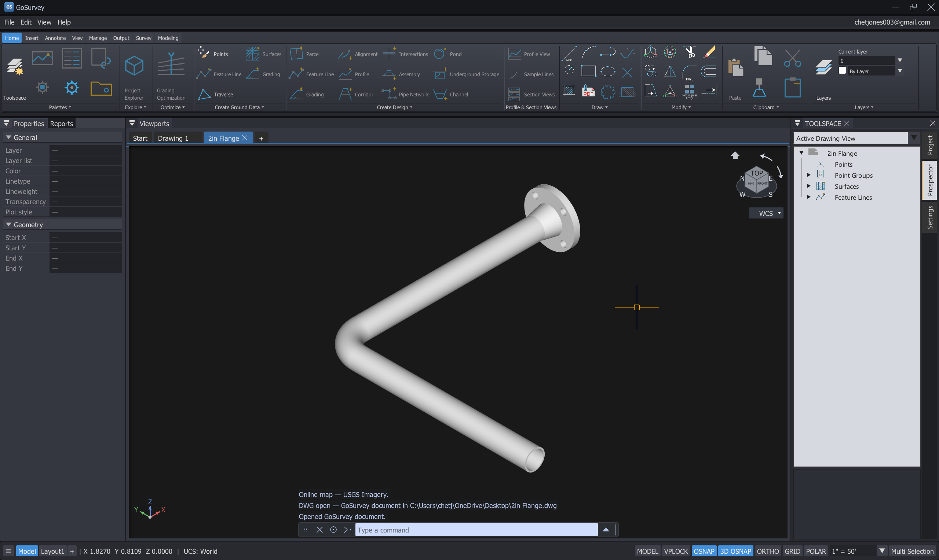Pick the Rectangle draw tool
Viewport: 939px width, 560px height.
tap(588, 71)
